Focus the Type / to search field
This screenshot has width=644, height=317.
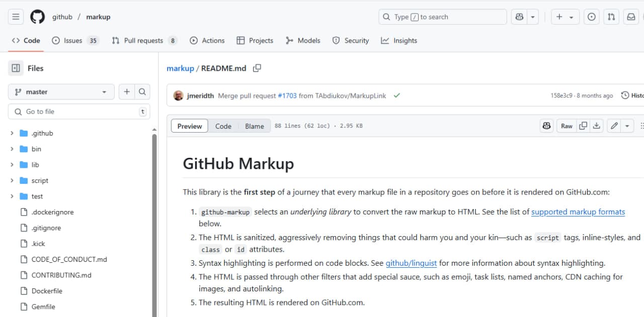442,17
